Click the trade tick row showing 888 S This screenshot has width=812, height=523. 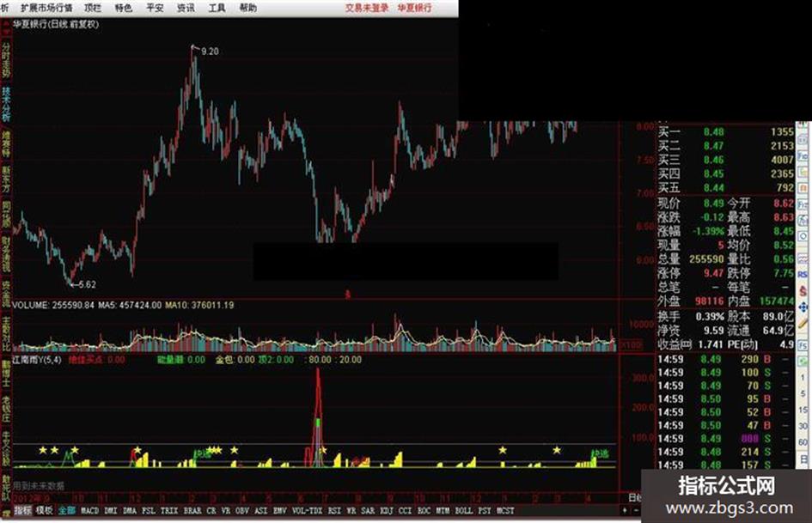click(x=725, y=439)
